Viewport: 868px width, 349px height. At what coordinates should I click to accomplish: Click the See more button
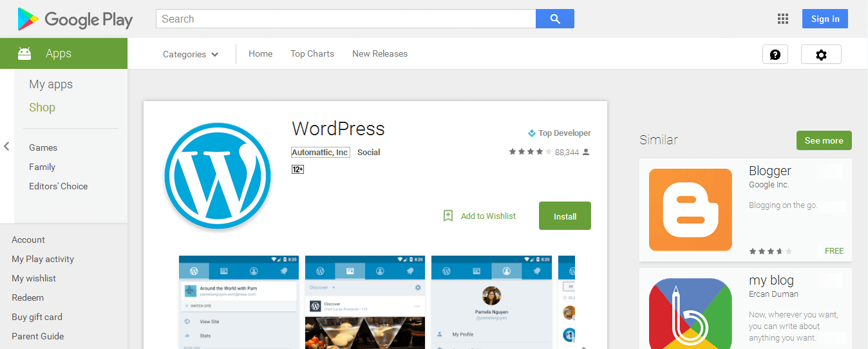pos(824,140)
